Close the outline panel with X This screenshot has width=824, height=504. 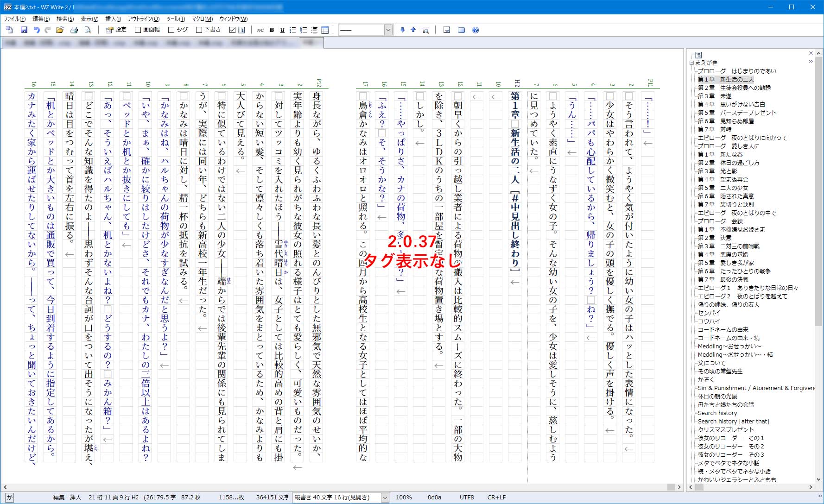[811, 53]
